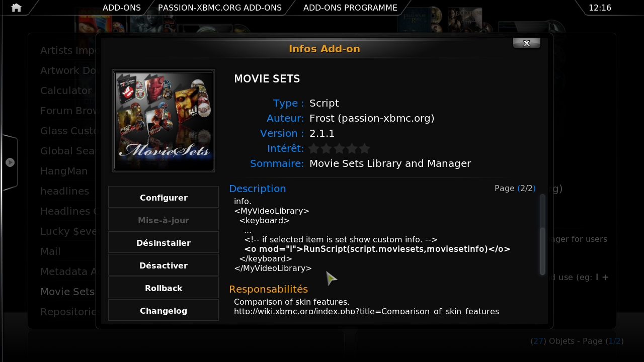This screenshot has width=644, height=362.
Task: Close the Infos Add-on dialog
Action: coord(526,43)
